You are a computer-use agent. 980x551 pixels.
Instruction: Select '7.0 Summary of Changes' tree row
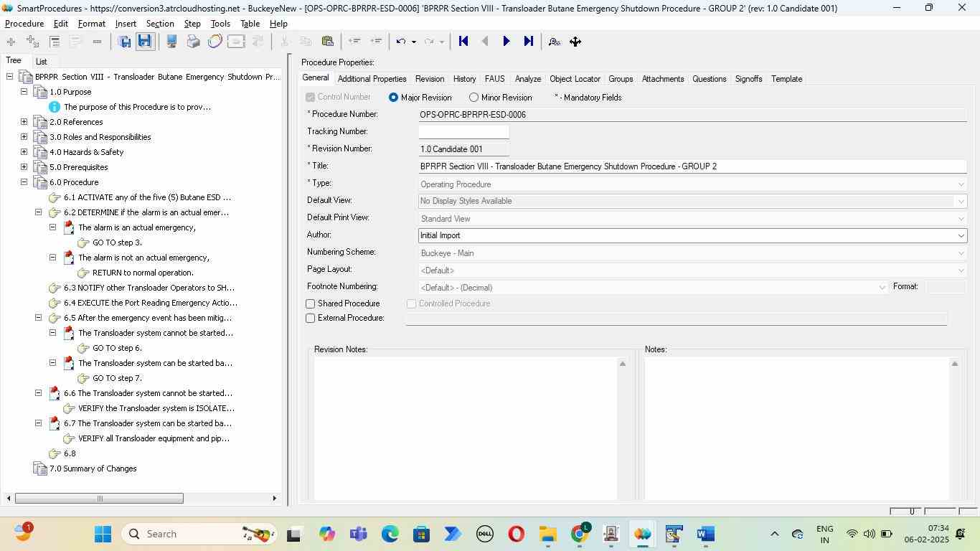[x=93, y=468]
